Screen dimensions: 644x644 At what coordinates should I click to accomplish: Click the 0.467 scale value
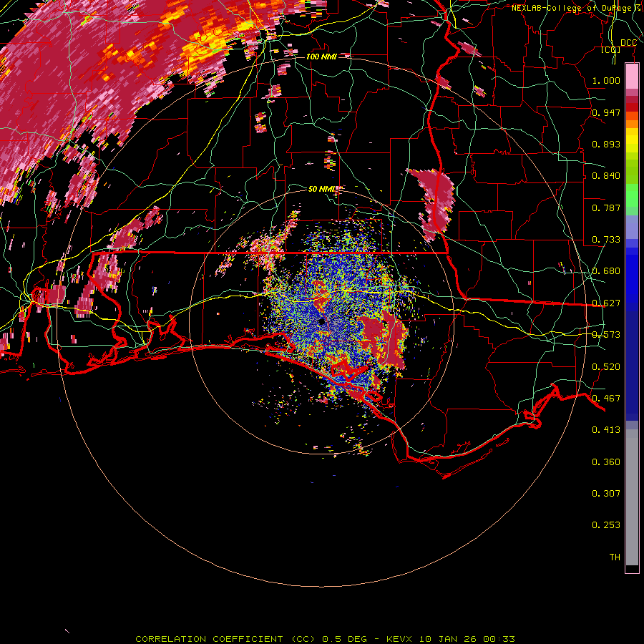click(606, 399)
